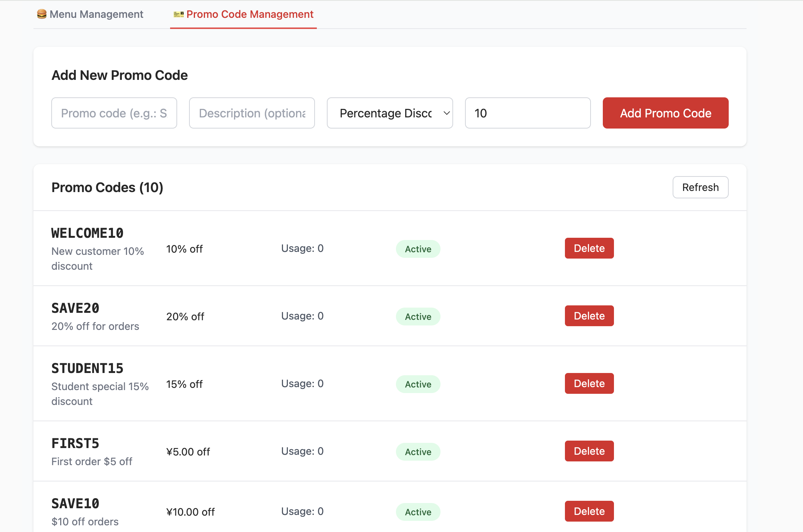Delete the SAVE10 promo code
The width and height of the screenshot is (803, 532).
click(x=589, y=511)
